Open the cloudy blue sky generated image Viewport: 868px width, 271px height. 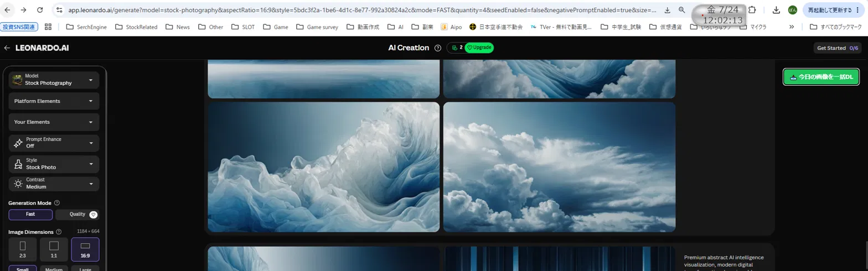(x=559, y=167)
